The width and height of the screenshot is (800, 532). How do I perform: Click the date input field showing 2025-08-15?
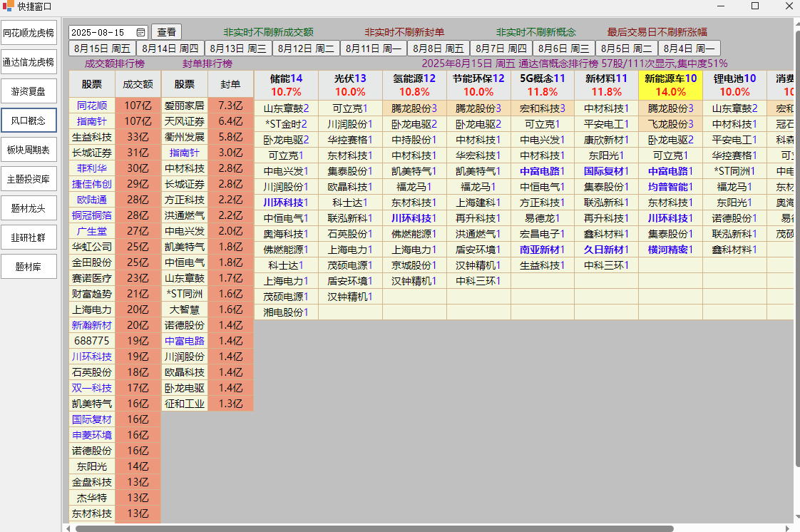[100, 33]
